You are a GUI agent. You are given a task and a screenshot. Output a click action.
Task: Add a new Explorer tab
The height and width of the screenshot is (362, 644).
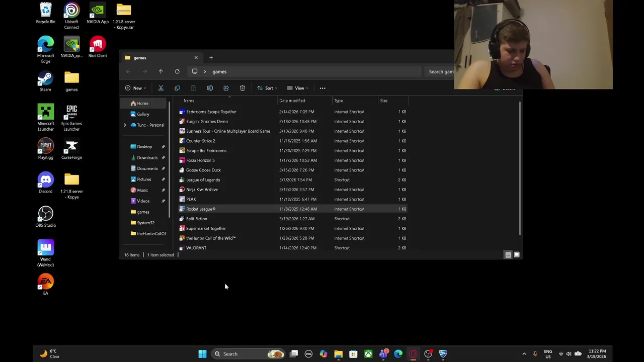coord(211,58)
